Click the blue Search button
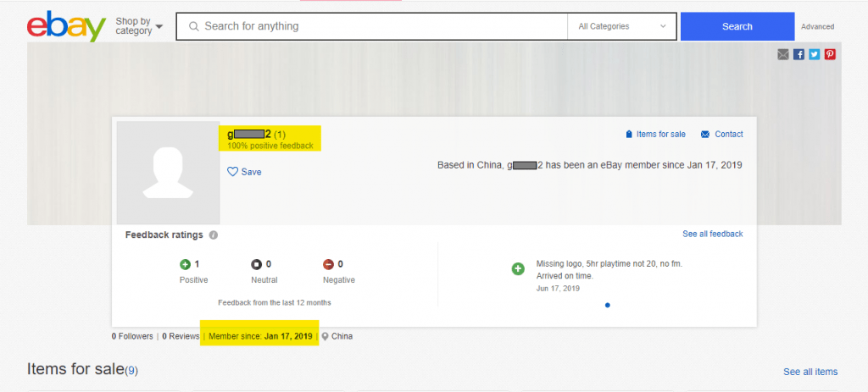 click(737, 26)
